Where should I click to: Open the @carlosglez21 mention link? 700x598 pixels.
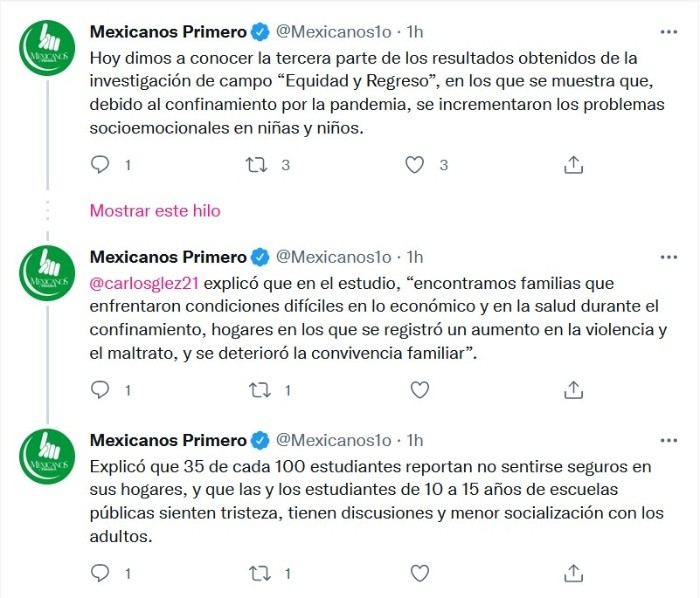point(138,283)
